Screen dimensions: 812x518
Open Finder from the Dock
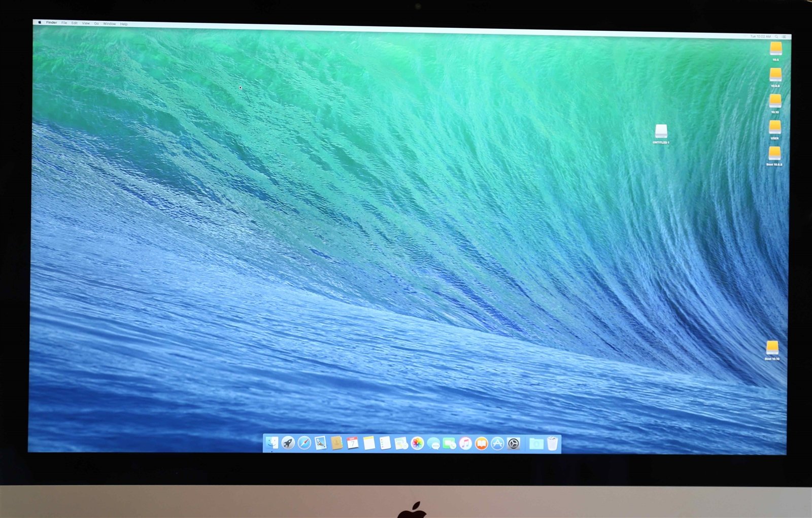coord(272,443)
